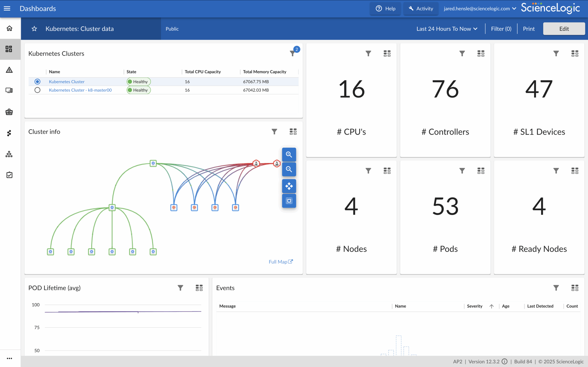Expand Last 24 Hours To Now dropdown
This screenshot has height=367, width=588.
pos(447,29)
